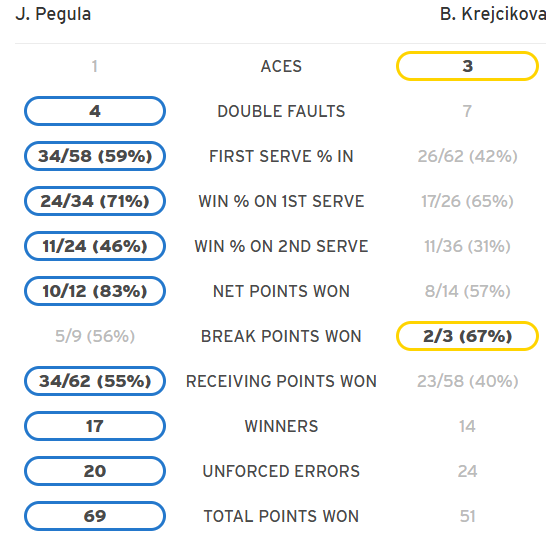
Task: Select Pegula's total points won pill 69
Action: click(95, 516)
